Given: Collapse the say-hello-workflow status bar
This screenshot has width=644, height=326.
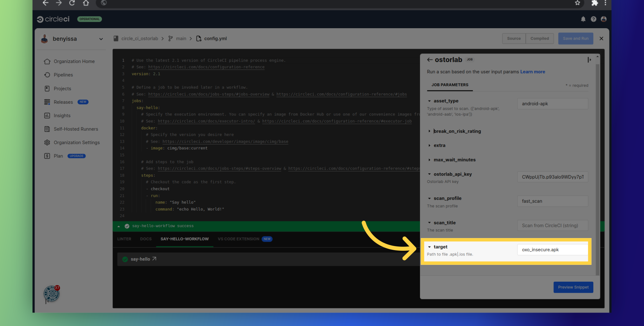Looking at the screenshot, I should point(119,226).
